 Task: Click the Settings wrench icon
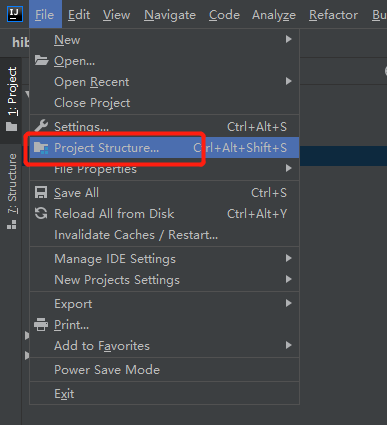[x=41, y=126]
